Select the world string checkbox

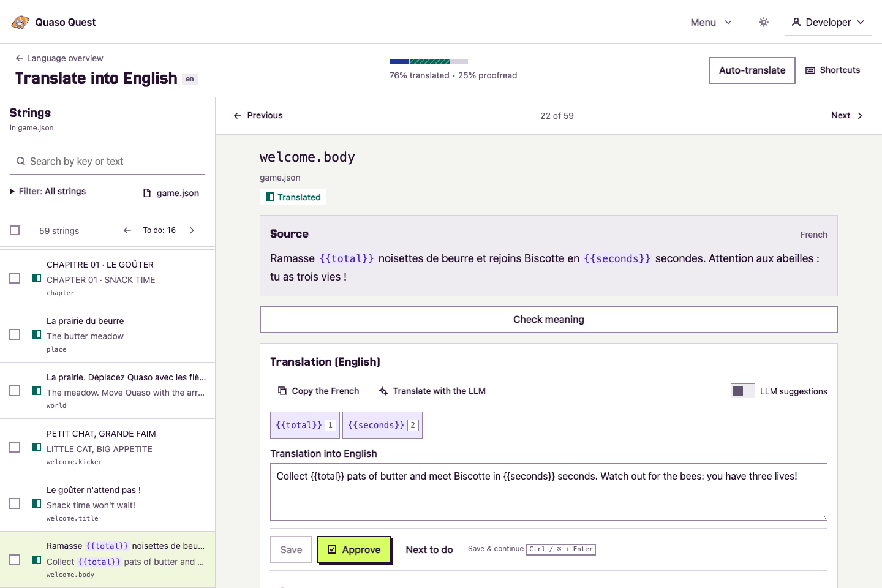point(15,391)
